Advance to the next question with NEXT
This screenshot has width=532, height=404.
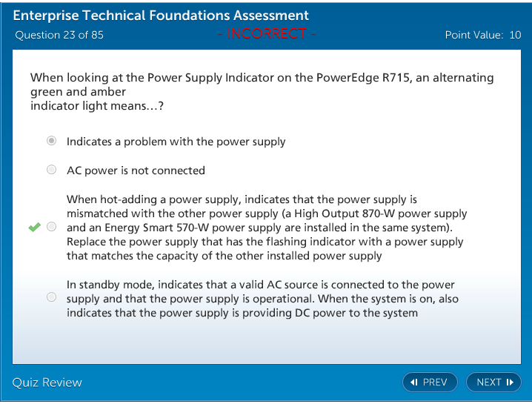pyautogui.click(x=493, y=383)
